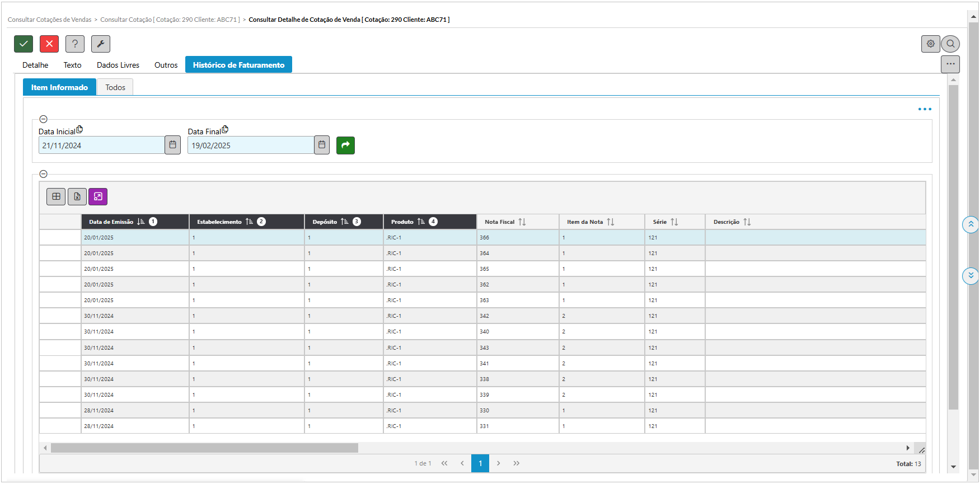Click Consultar Cotações de Vendas breadcrumb link
This screenshot has width=980, height=484.
(49, 20)
